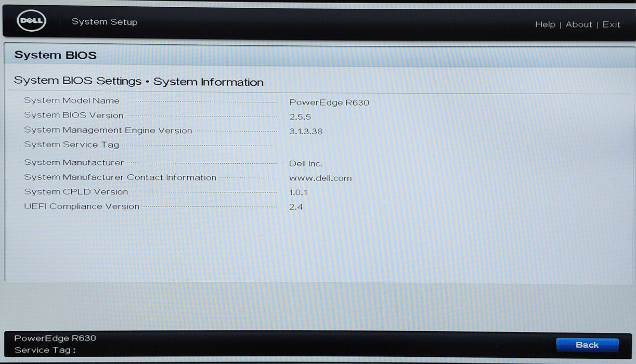Click the System BIOS section header

point(56,55)
